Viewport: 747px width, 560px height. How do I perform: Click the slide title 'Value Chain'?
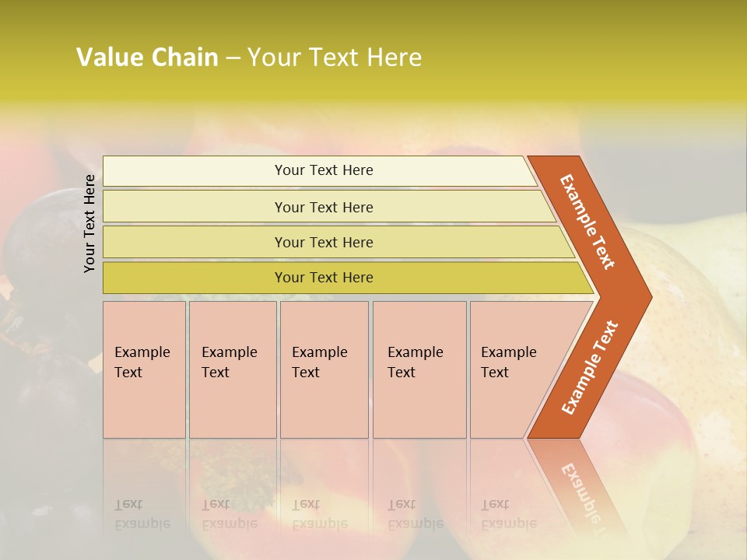coord(148,58)
